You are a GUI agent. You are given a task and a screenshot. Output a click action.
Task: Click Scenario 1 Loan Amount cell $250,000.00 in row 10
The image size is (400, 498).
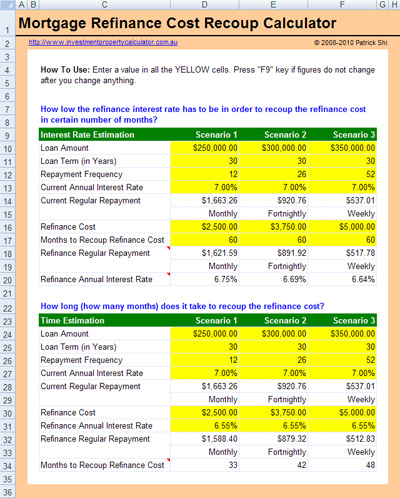coord(205,148)
